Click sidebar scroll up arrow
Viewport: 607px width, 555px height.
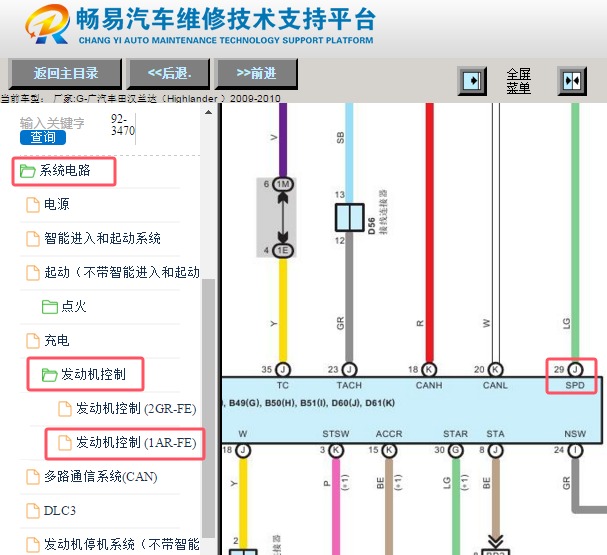(x=208, y=113)
